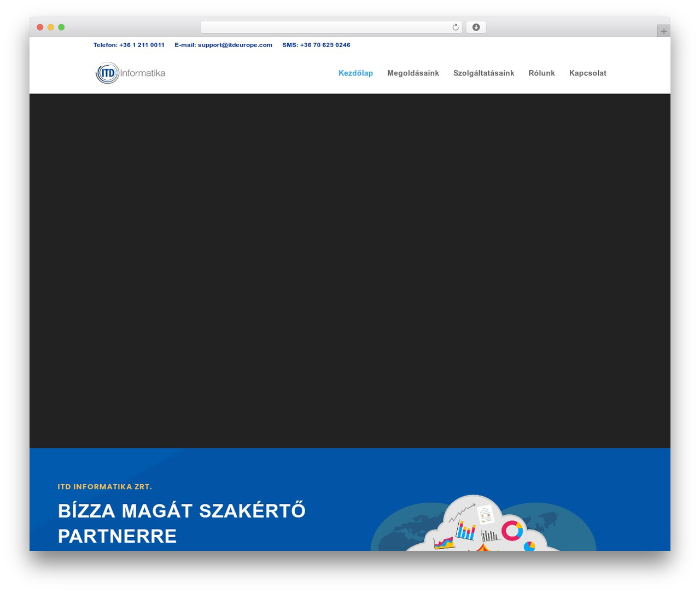Focus the browser address bar
Screen dimensions: 700x593
tap(331, 27)
